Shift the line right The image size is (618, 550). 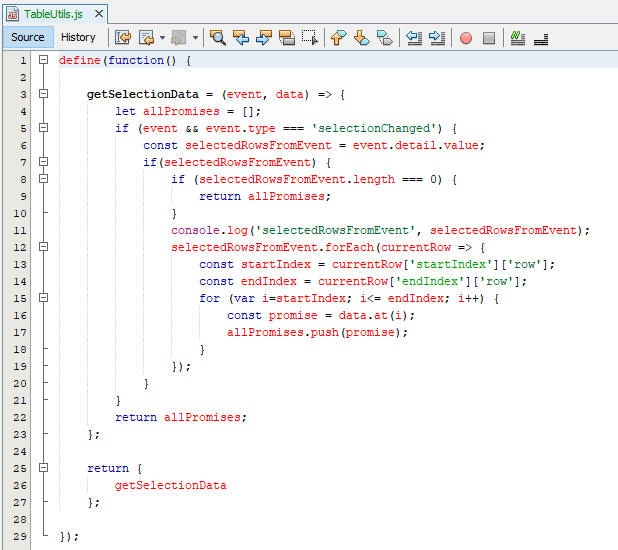coord(437,38)
